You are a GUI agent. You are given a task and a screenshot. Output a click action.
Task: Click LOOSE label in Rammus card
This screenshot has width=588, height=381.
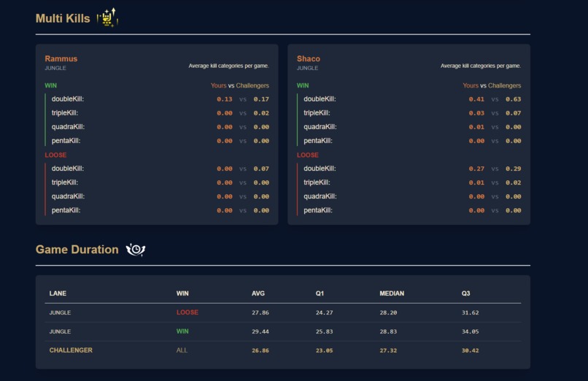point(55,155)
